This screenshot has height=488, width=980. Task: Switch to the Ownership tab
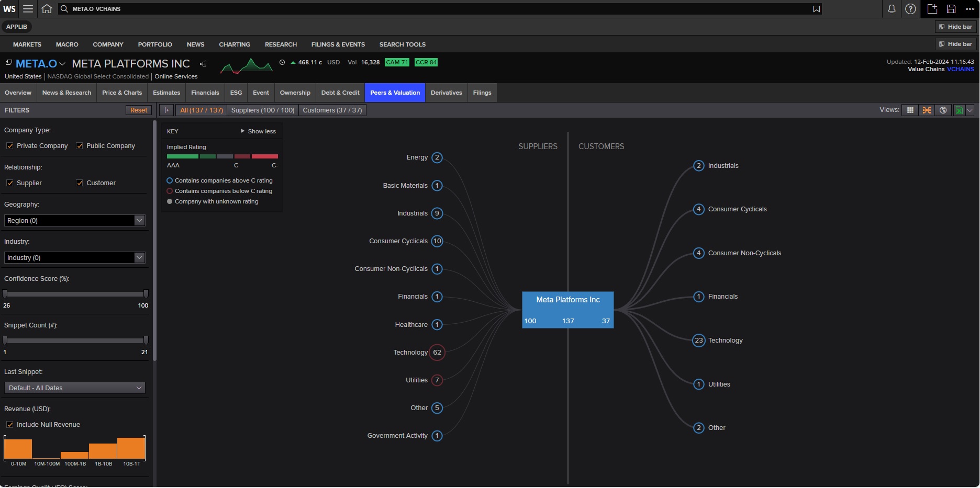tap(295, 93)
